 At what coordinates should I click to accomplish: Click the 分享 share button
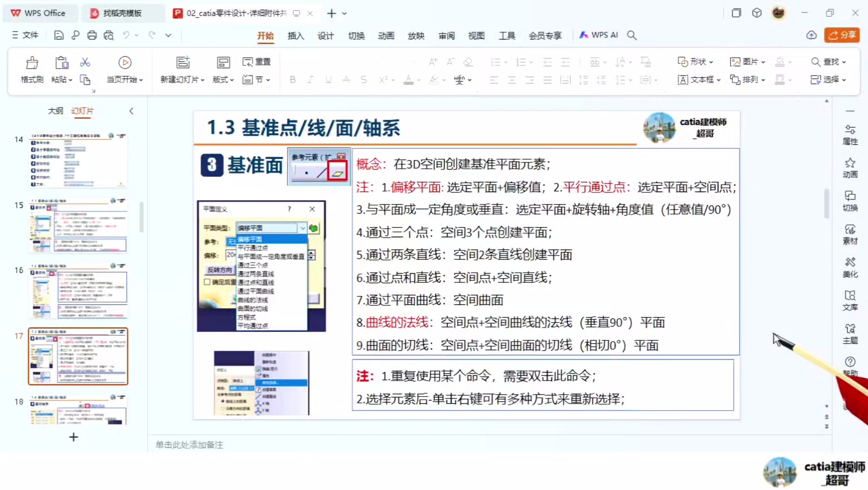click(842, 35)
